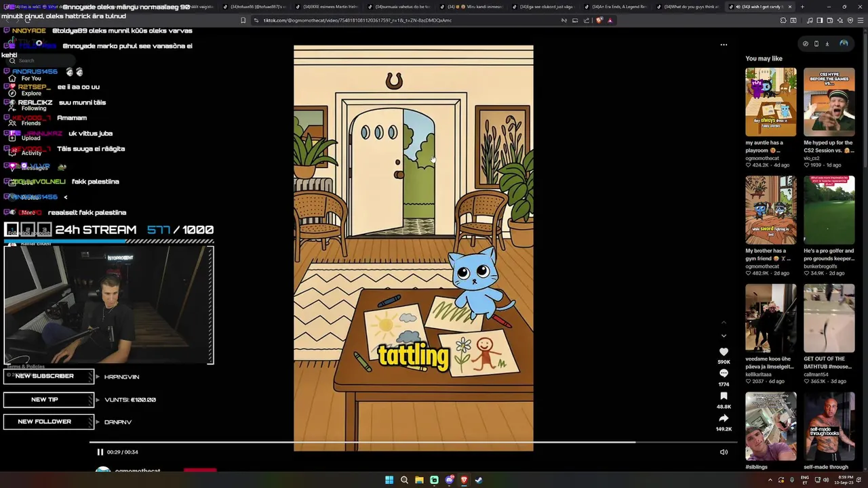Open 'veedame koos ühe päeva' video
Viewport: 868px width, 488px height.
click(771, 318)
